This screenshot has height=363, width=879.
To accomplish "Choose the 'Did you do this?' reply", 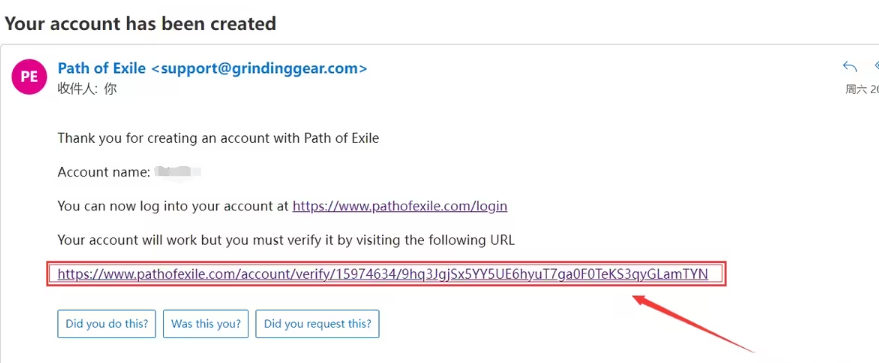I will click(107, 324).
